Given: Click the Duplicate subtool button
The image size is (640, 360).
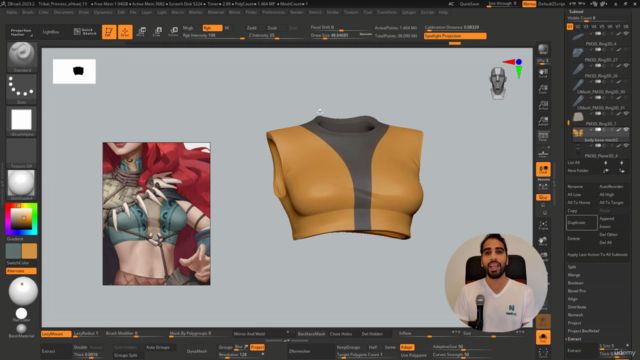Looking at the screenshot, I should (x=582, y=223).
